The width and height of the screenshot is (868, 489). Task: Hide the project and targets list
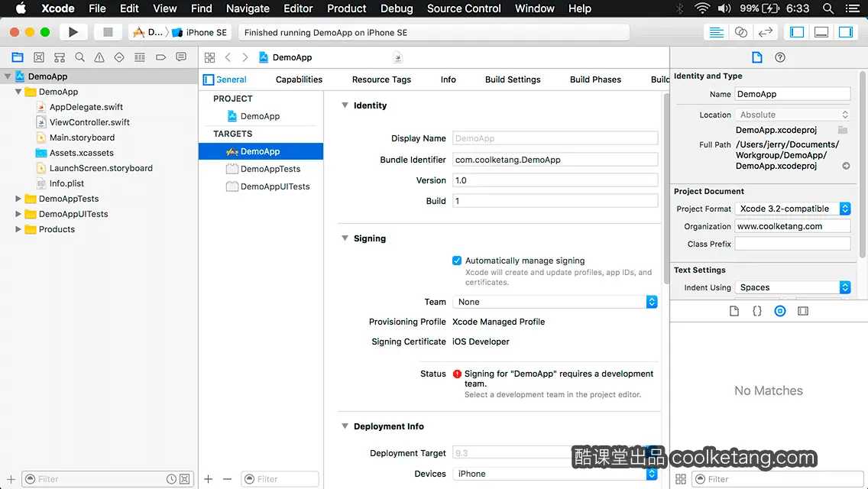pyautogui.click(x=209, y=79)
